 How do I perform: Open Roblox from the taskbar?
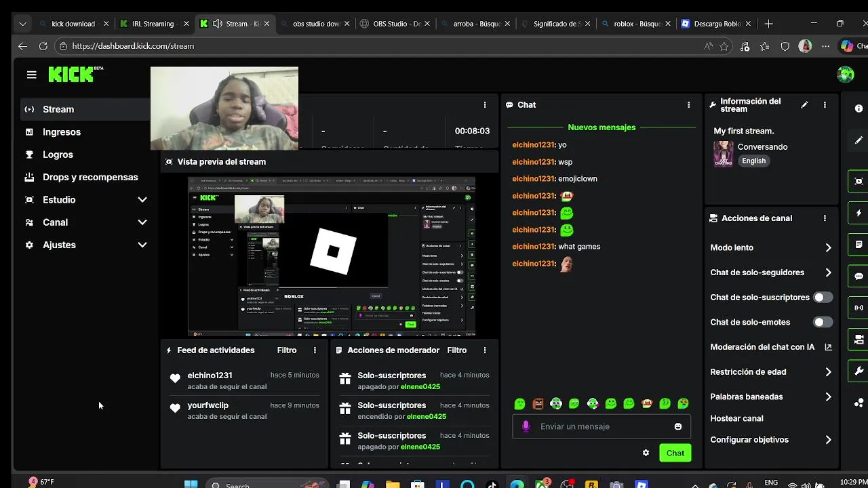click(x=642, y=484)
